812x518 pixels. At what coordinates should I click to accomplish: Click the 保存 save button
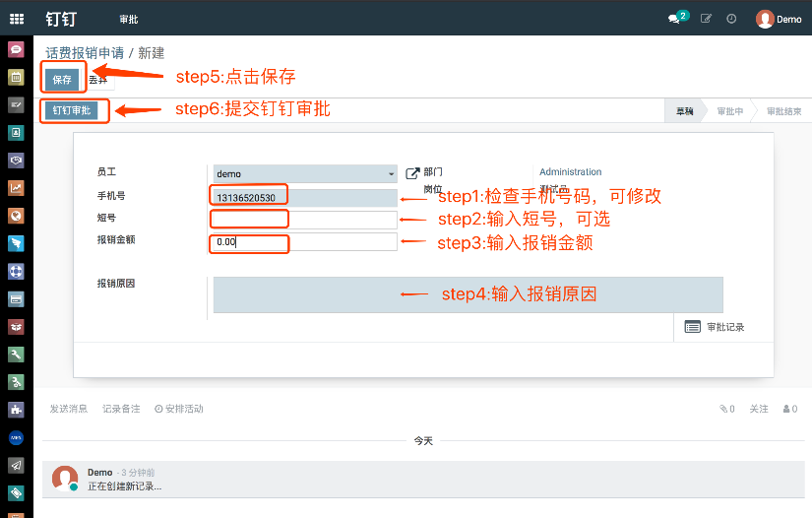point(62,80)
